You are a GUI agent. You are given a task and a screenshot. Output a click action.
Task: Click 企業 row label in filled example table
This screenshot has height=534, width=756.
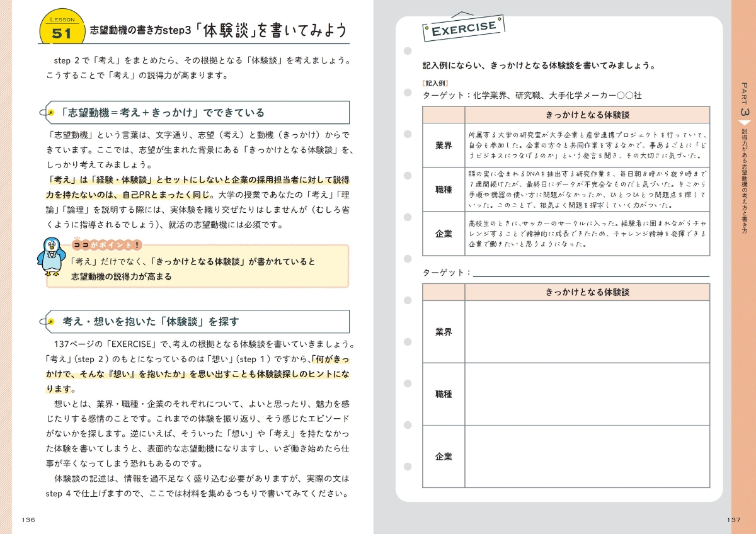tap(444, 234)
